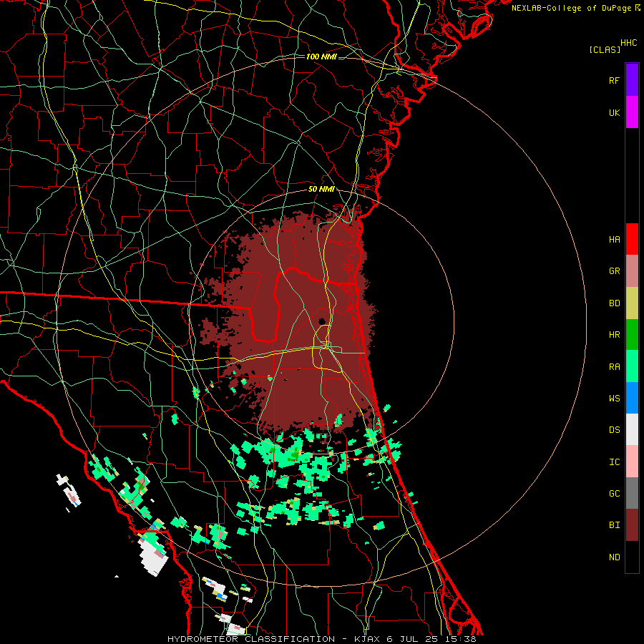
Task: Click the BD legend label
Action: 614,303
